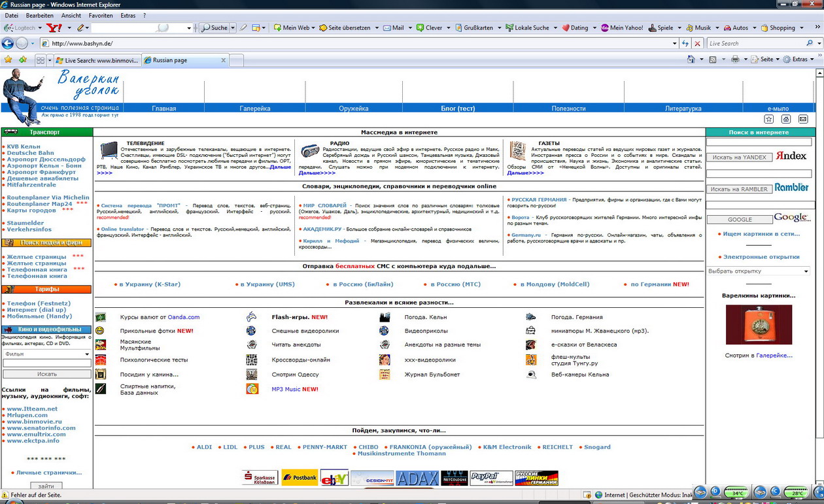Click Add to Favorites star-plus icon

coord(23,59)
